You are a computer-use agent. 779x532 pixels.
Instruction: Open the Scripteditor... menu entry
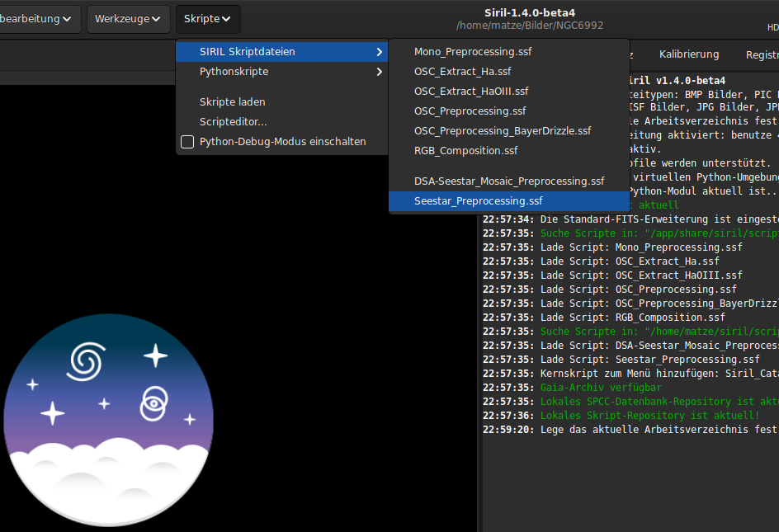(x=234, y=122)
